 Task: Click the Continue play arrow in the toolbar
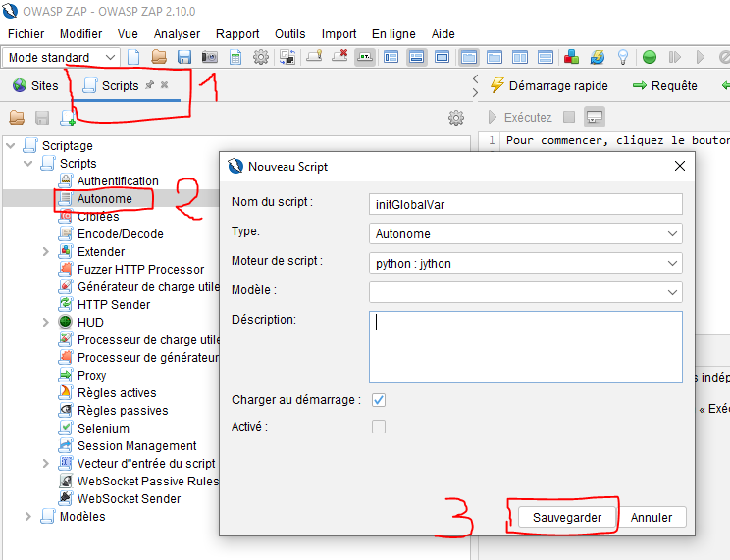pos(701,57)
